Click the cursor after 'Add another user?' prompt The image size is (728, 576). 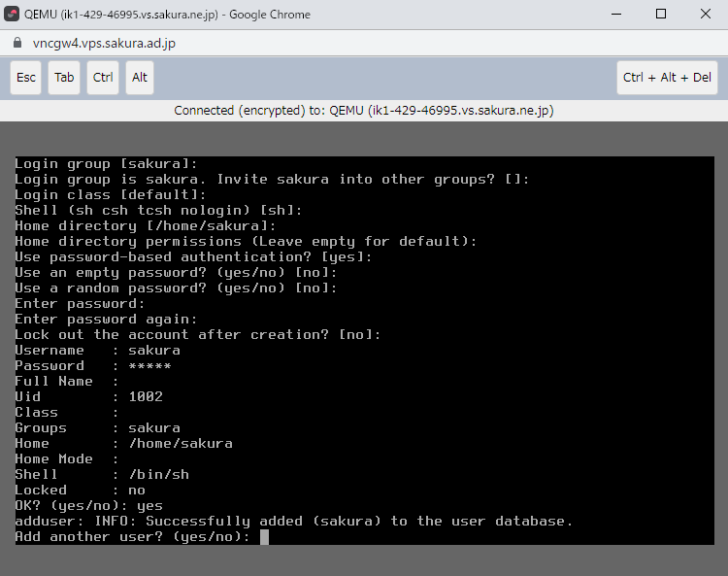[264, 537]
